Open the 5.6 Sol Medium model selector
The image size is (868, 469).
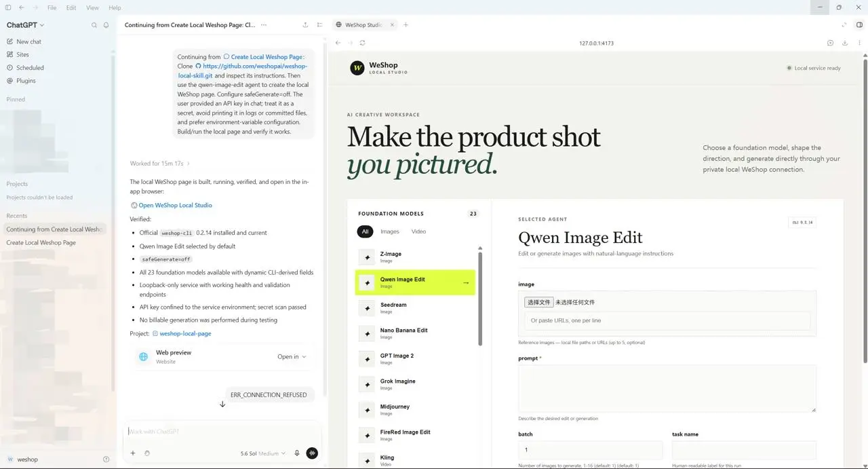pos(263,453)
